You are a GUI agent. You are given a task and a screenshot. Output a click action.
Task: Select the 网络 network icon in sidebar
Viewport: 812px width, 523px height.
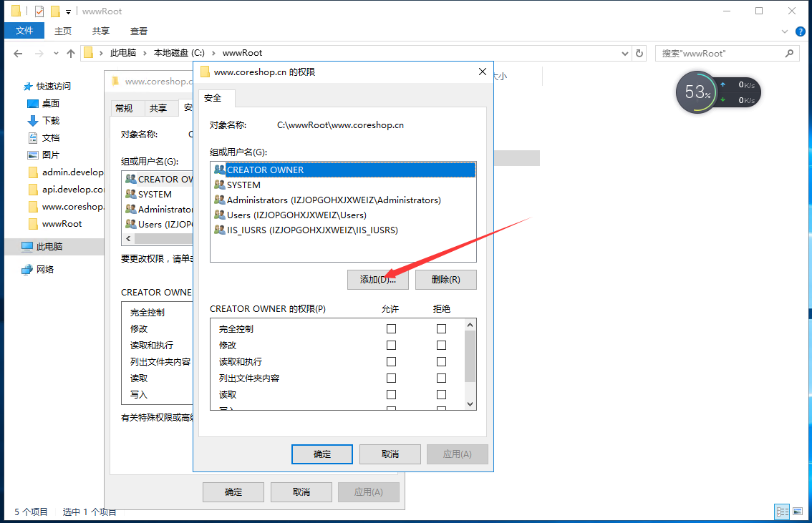[x=27, y=270]
